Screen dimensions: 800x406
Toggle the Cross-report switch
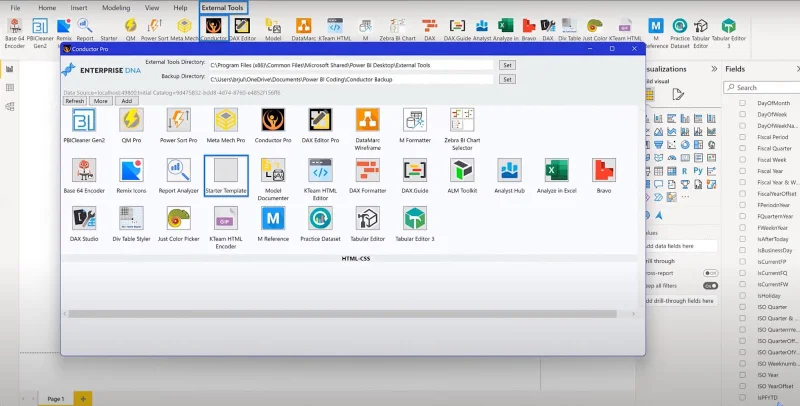(x=710, y=273)
